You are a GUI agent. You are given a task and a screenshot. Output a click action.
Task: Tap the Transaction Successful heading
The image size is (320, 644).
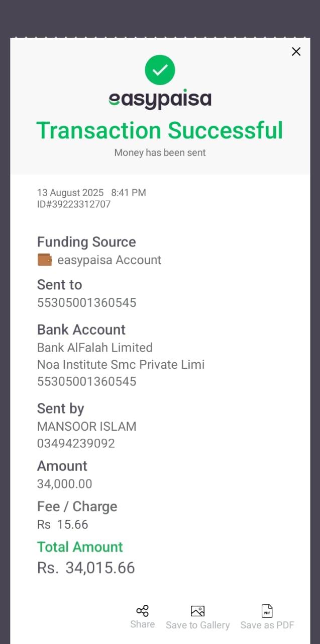(x=160, y=130)
